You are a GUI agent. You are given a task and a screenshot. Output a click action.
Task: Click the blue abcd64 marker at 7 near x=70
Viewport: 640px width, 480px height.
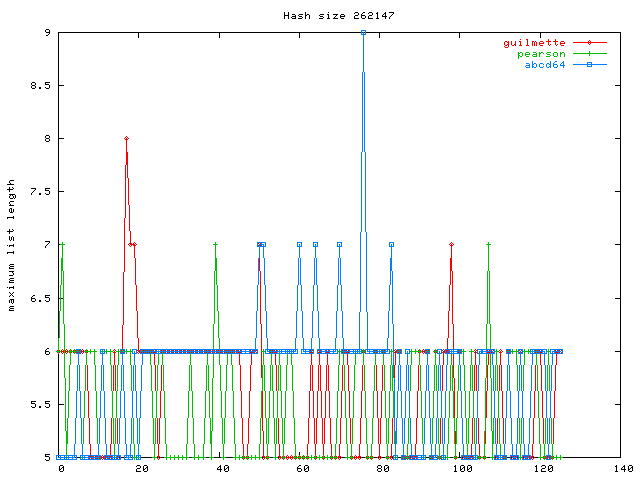[339, 244]
